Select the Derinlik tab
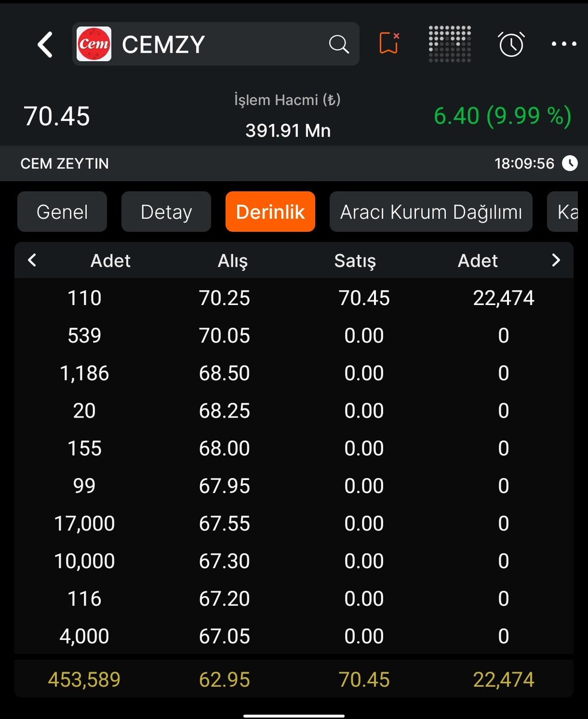588x719 pixels. [x=270, y=212]
